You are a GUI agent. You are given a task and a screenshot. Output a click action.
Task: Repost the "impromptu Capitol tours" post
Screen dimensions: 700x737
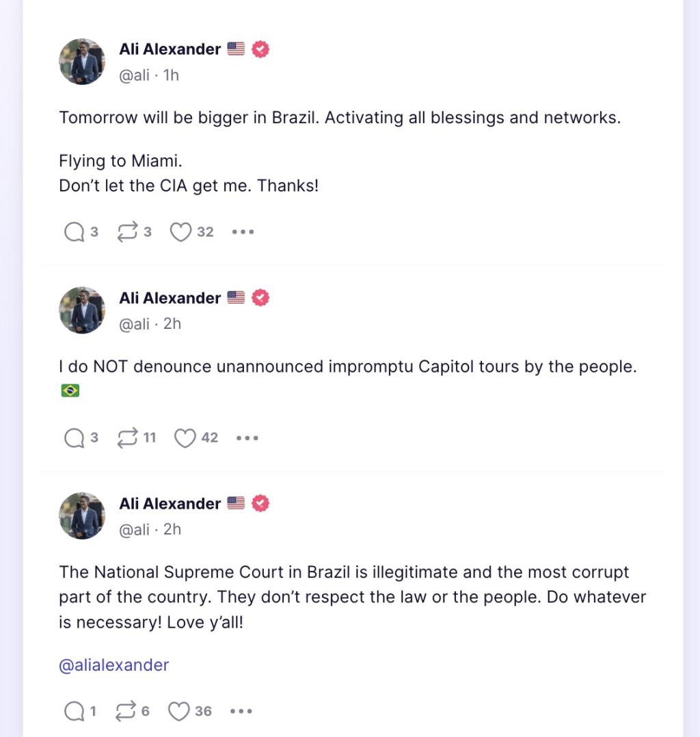(127, 438)
